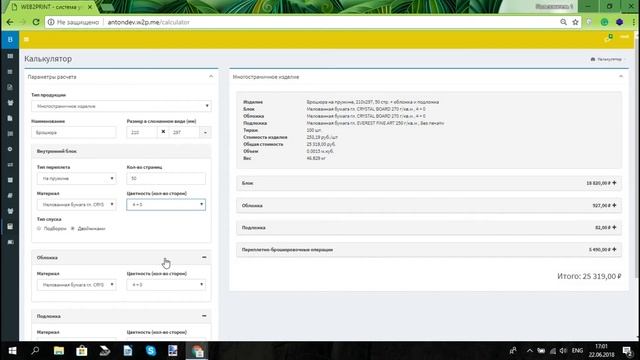The height and width of the screenshot is (360, 640).
Task: Collapse the Многостраничное изделие panel
Action: click(621, 76)
